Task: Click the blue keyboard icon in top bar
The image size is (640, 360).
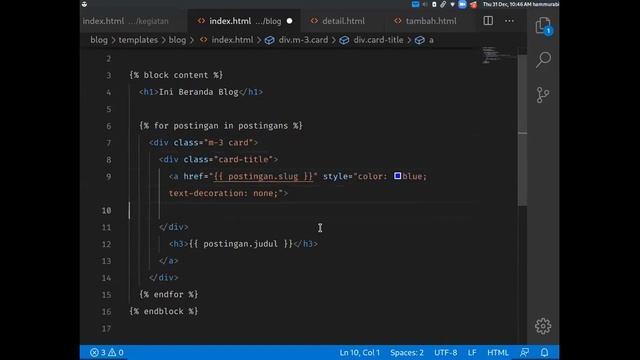Action: pos(415,4)
